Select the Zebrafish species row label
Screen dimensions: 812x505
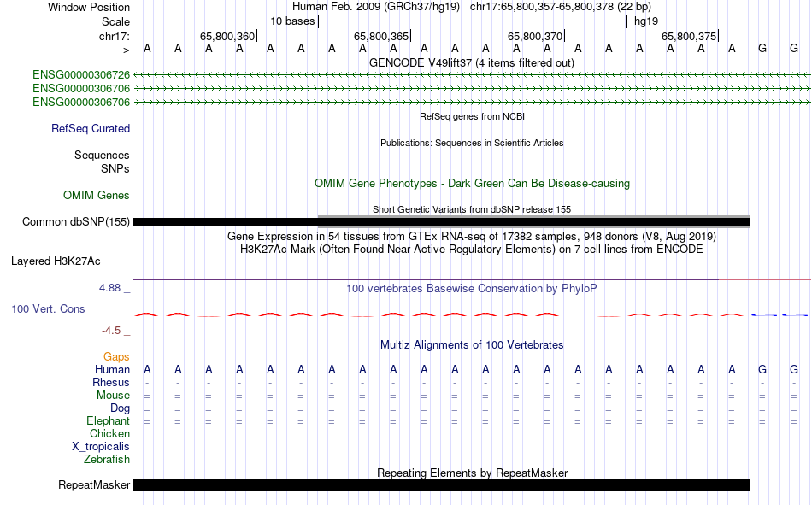click(107, 459)
